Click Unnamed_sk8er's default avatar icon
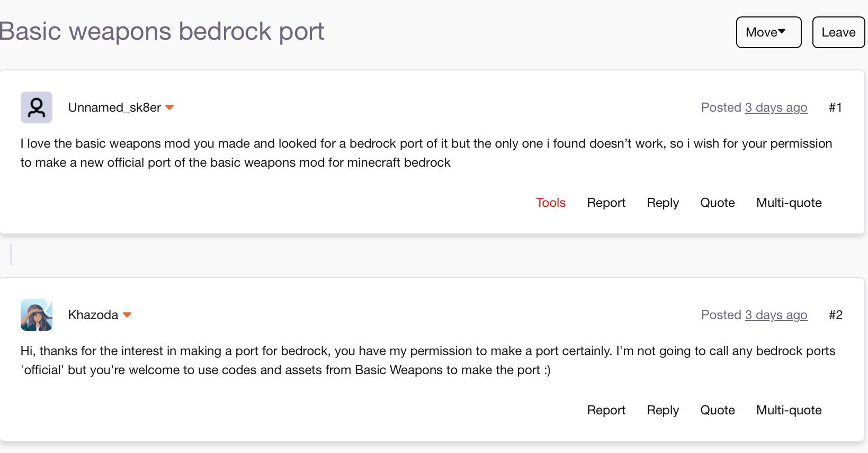This screenshot has height=453, width=868. point(36,107)
